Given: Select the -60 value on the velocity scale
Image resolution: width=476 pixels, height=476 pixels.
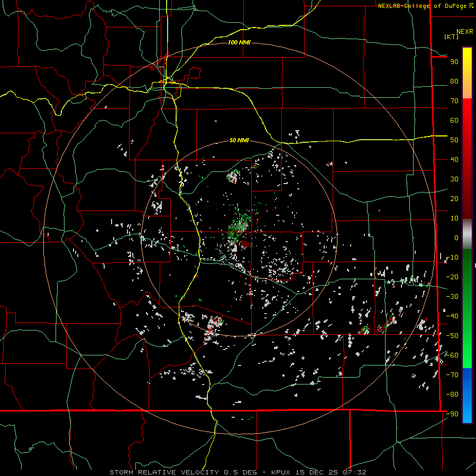Looking at the screenshot, I should [x=452, y=355].
